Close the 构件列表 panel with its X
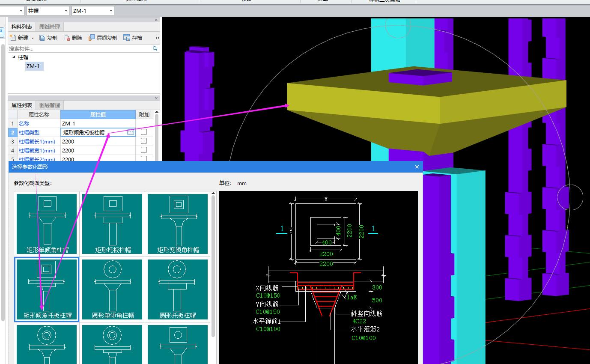The image size is (590, 364). [x=156, y=20]
